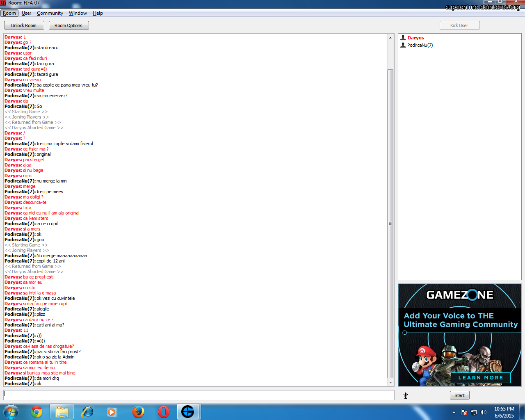Open the Community menu
The image size is (525, 420).
[x=50, y=13]
